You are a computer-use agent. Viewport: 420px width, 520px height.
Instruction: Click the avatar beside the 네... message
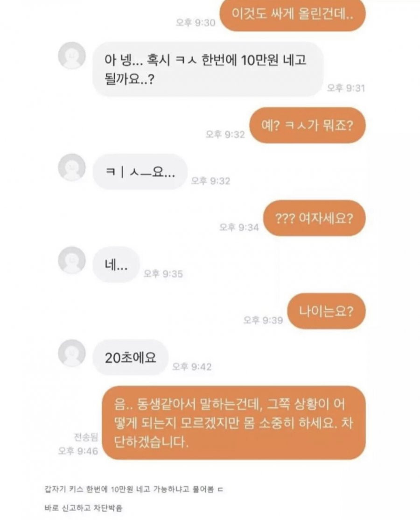tap(72, 260)
